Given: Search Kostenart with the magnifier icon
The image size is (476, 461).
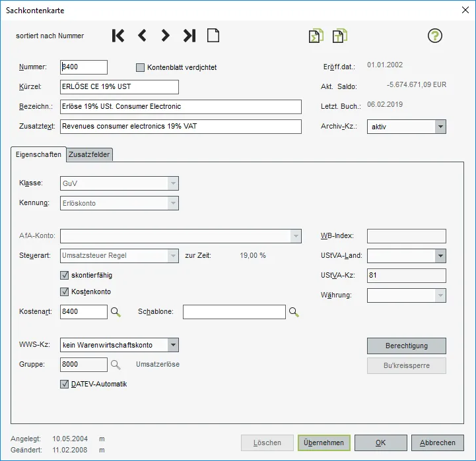Looking at the screenshot, I should [x=116, y=312].
